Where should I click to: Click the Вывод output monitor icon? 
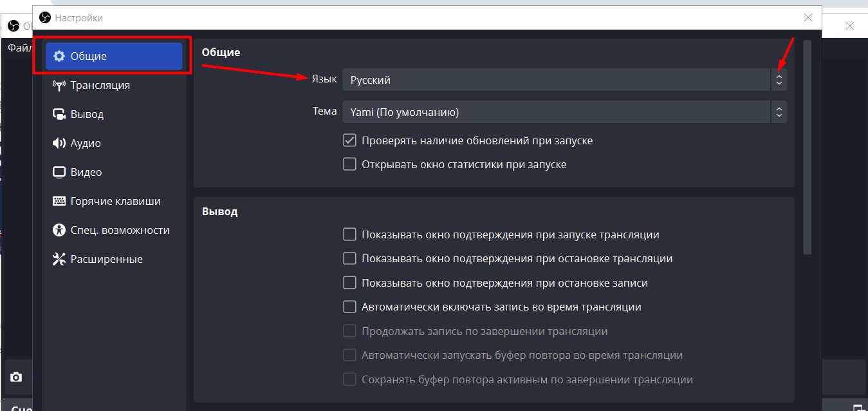59,114
